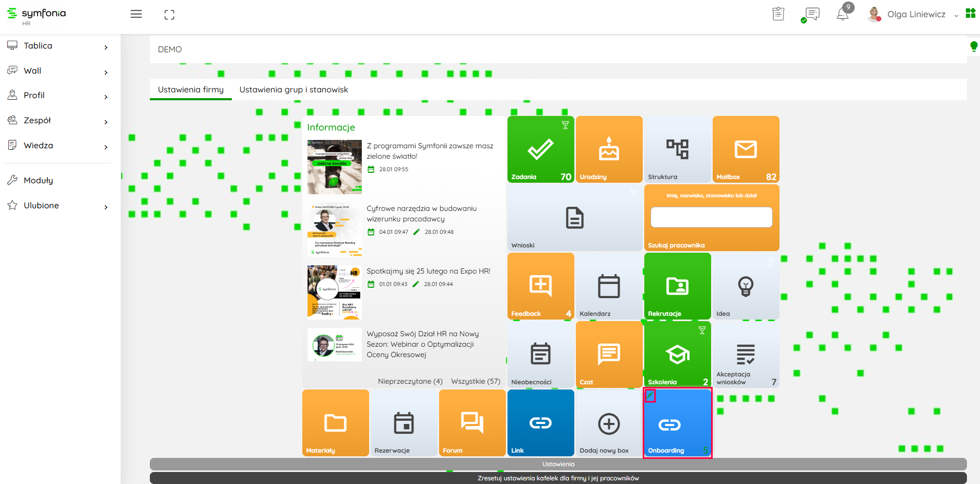
Task: Switch to Ustawienia grup i stanowisk tab
Action: 293,90
